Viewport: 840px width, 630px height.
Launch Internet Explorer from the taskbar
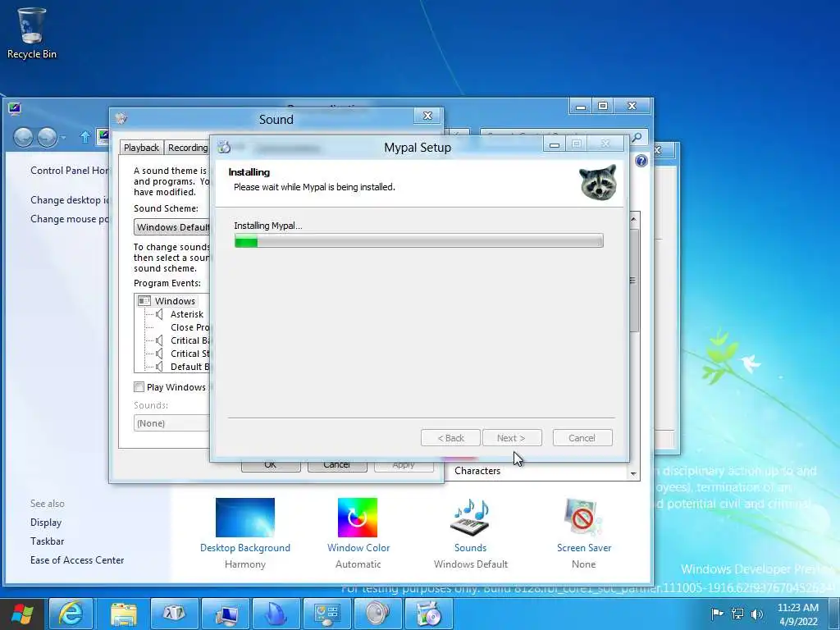point(71,614)
